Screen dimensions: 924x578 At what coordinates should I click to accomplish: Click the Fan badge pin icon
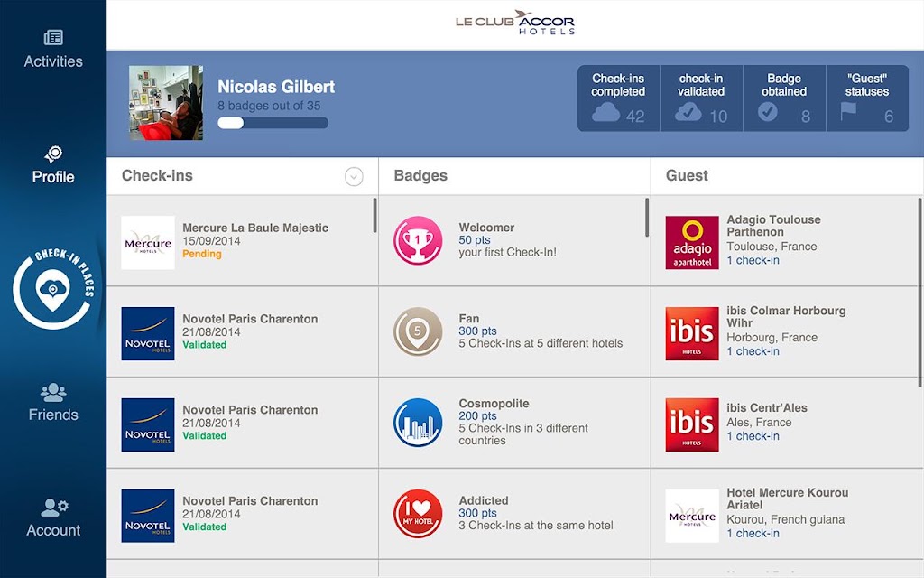pos(418,331)
